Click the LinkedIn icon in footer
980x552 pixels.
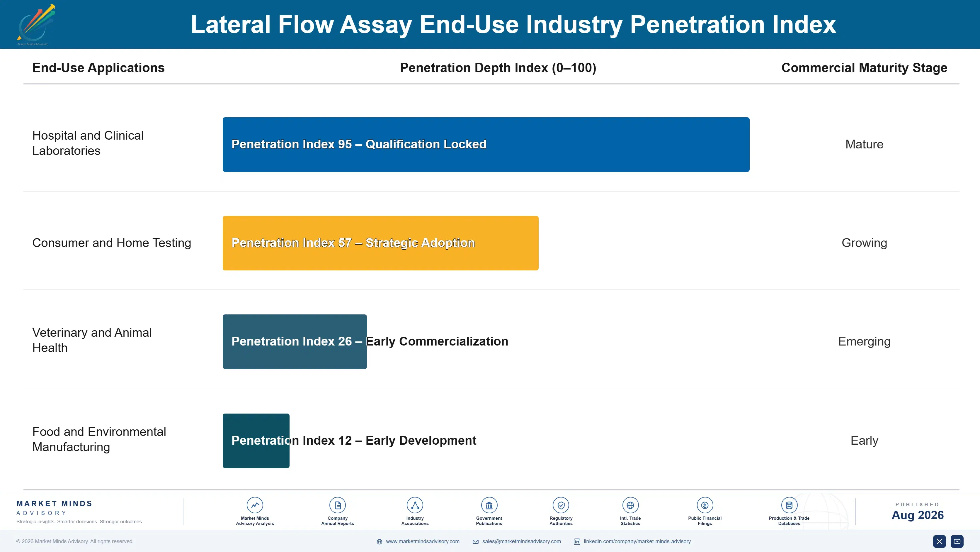577,542
